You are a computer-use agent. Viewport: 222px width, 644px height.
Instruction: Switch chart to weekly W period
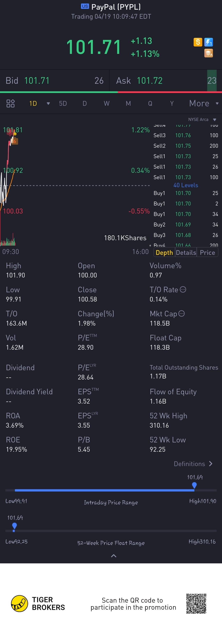(x=107, y=103)
